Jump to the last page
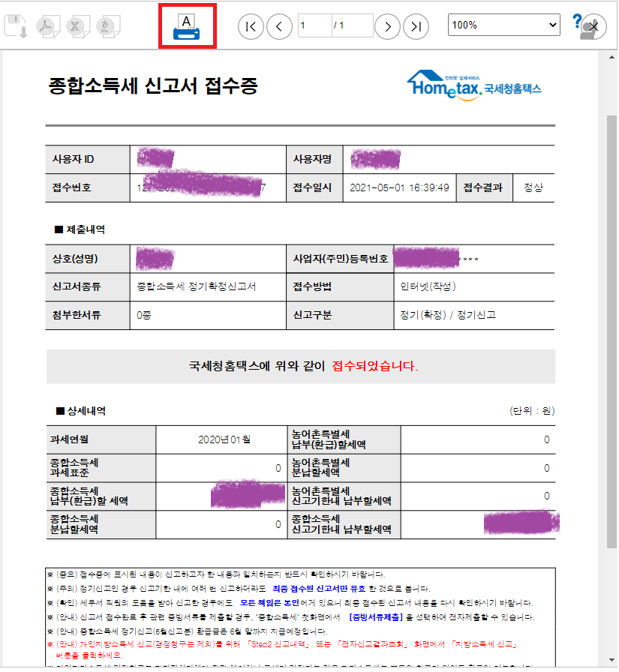619x672 pixels. (x=416, y=26)
